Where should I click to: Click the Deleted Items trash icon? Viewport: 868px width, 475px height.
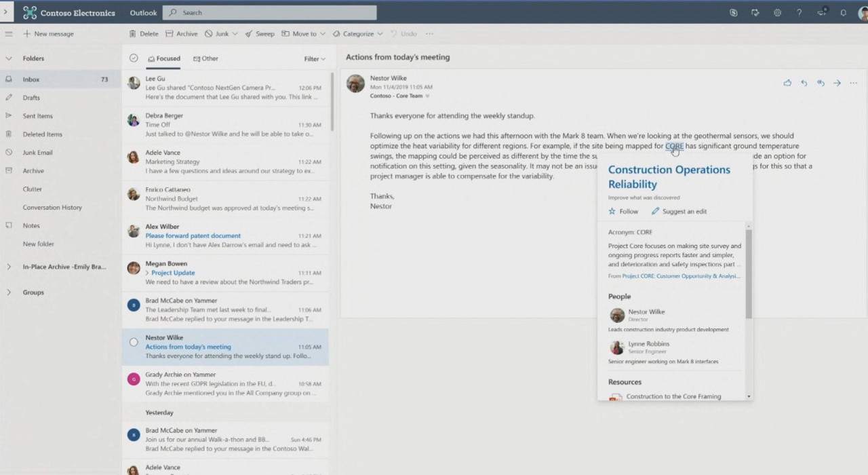(x=8, y=134)
